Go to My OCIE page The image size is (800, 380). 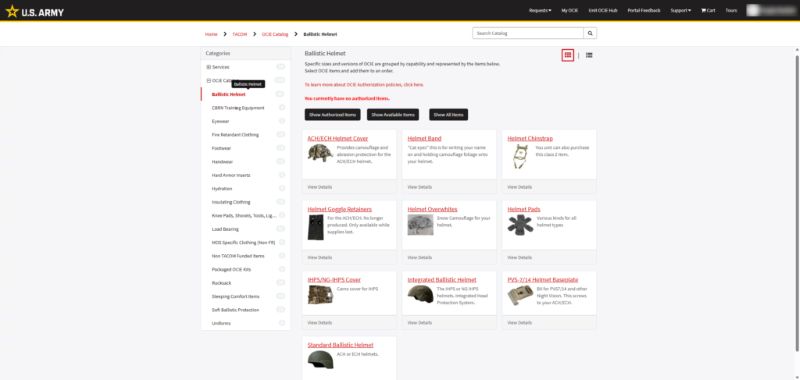[569, 10]
